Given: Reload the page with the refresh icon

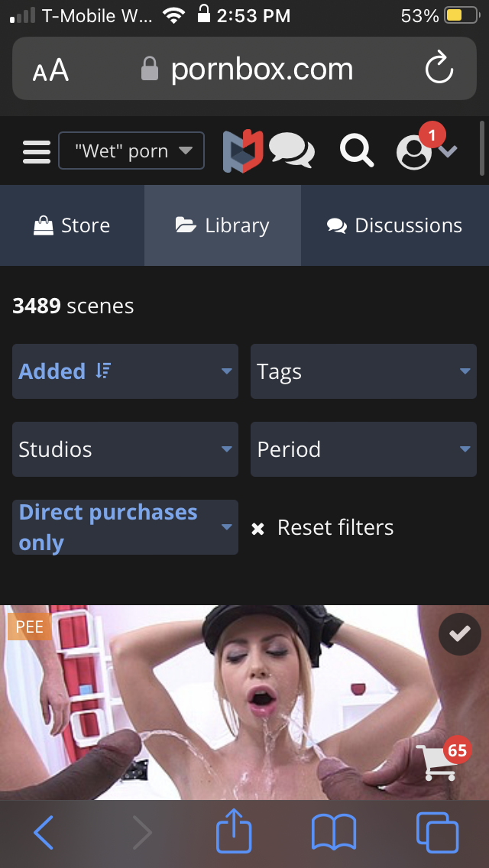Looking at the screenshot, I should (439, 70).
